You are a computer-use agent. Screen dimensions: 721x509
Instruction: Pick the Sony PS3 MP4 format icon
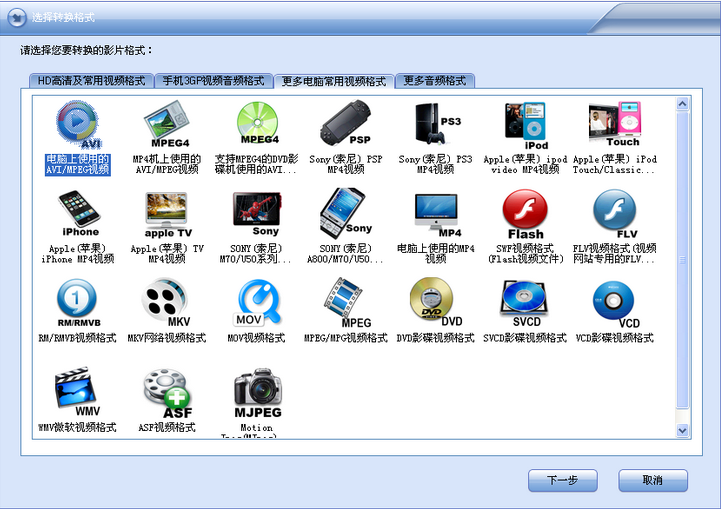click(x=437, y=123)
